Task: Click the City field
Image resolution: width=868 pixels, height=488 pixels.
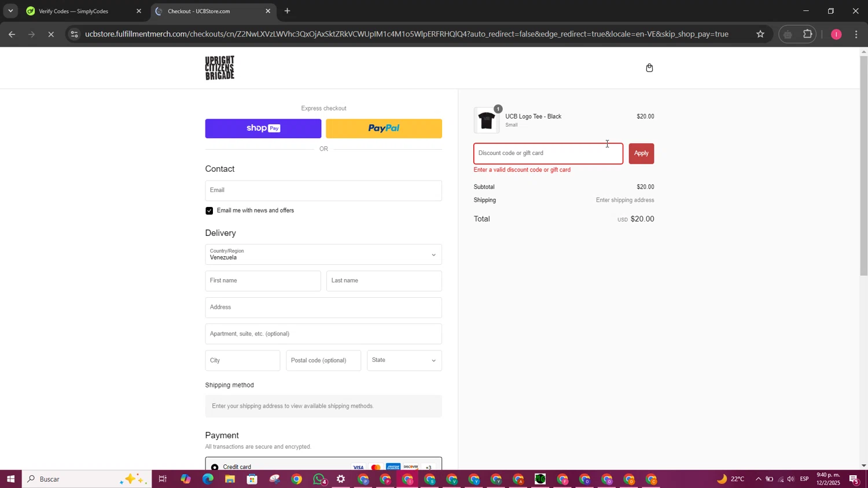Action: coord(243,360)
